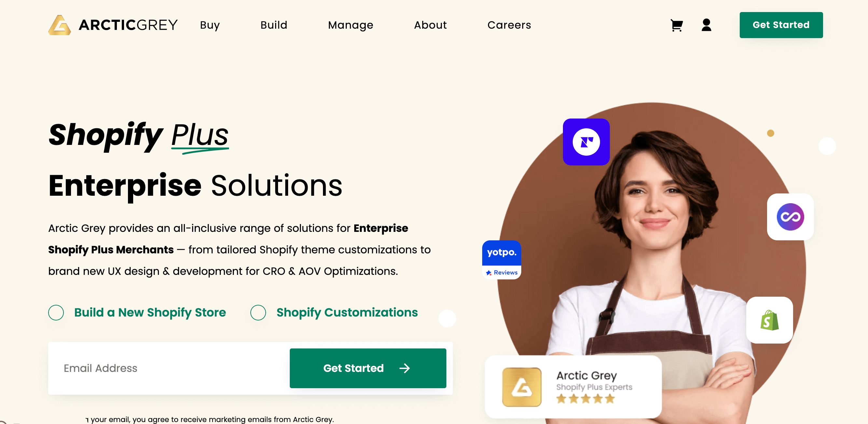This screenshot has height=424, width=868.
Task: Expand the Manage navigation dropdown
Action: [x=352, y=25]
